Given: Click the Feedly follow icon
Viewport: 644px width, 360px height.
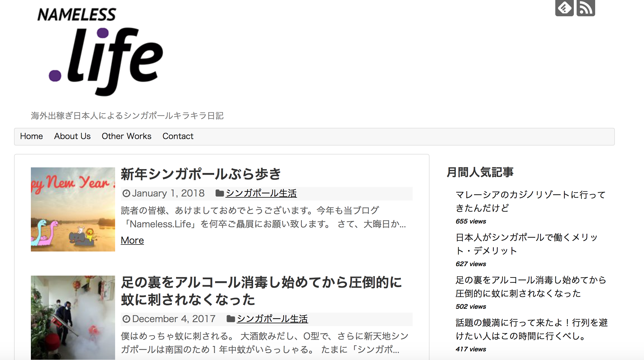Looking at the screenshot, I should 564,8.
